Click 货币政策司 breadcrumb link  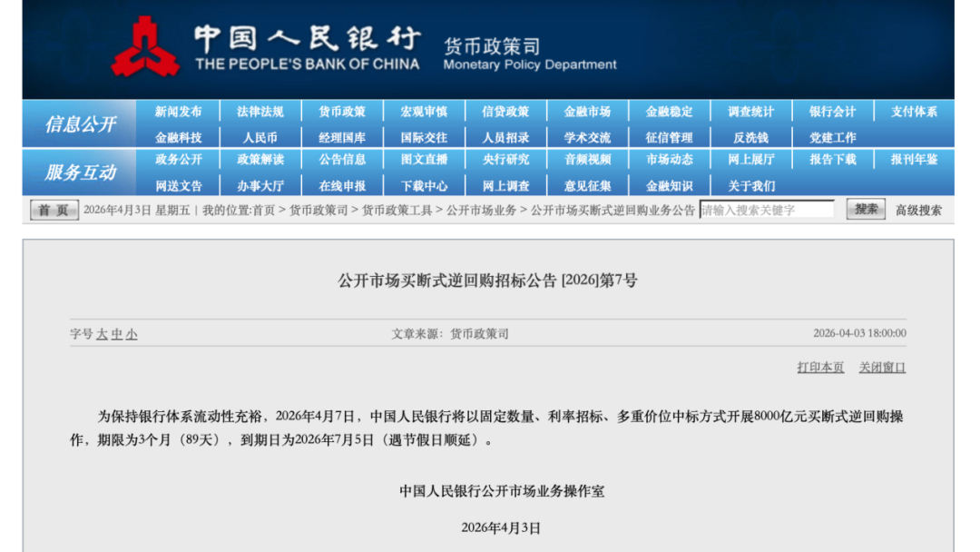tap(318, 210)
